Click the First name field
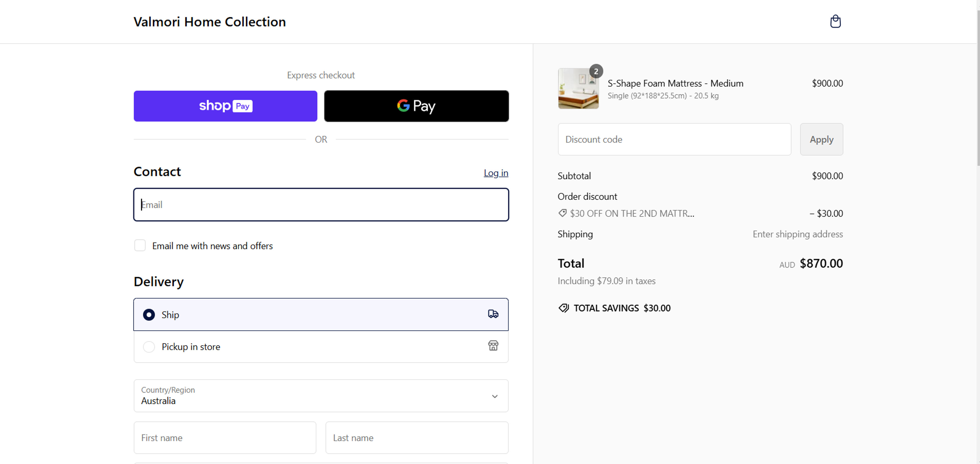The image size is (980, 464). [225, 438]
